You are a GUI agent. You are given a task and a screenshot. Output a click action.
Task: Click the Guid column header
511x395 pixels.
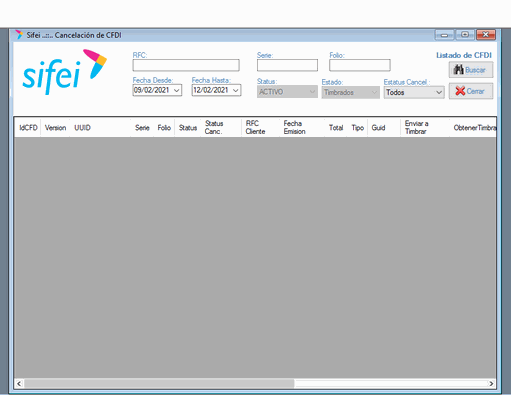[384, 128]
